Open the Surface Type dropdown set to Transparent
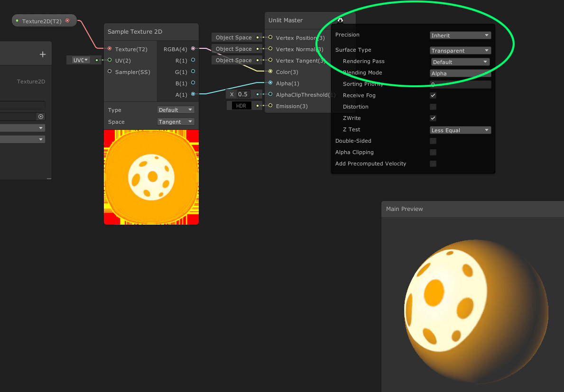The image size is (564, 392). [461, 51]
